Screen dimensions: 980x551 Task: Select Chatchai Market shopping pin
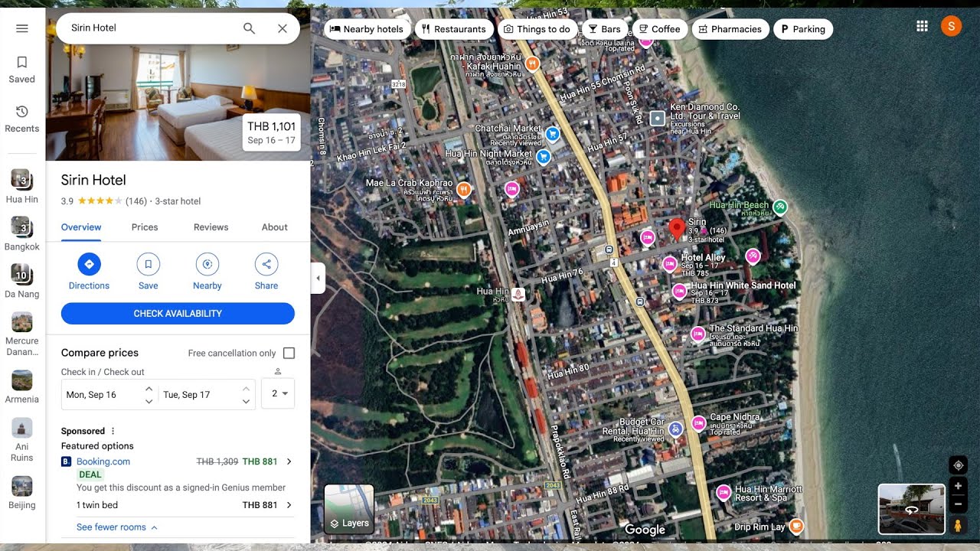(553, 134)
